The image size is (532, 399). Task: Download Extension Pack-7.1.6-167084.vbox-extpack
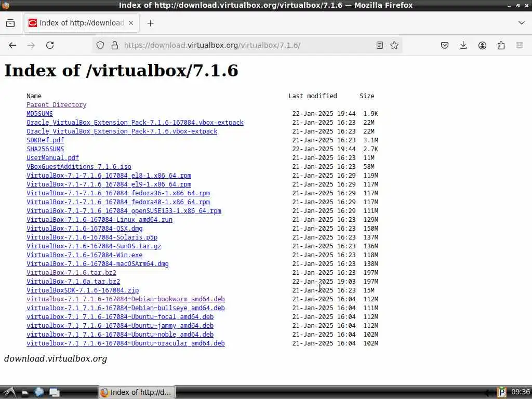pyautogui.click(x=135, y=123)
